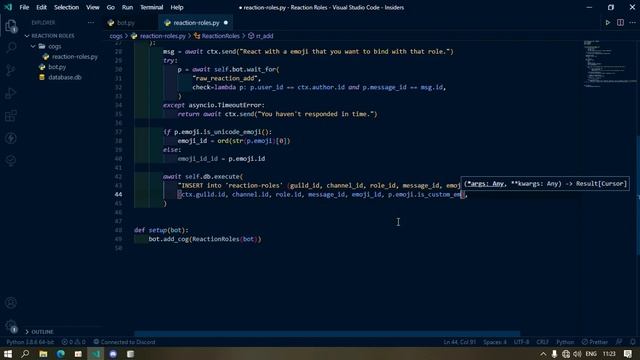This screenshot has width=640, height=360.
Task: Open the clock showing 11:23
Action: pos(609,354)
